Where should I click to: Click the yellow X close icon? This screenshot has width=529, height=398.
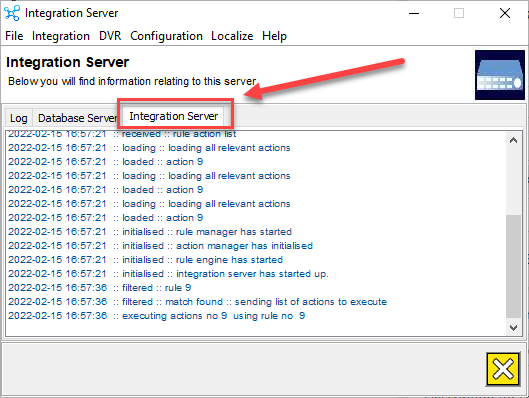(503, 369)
